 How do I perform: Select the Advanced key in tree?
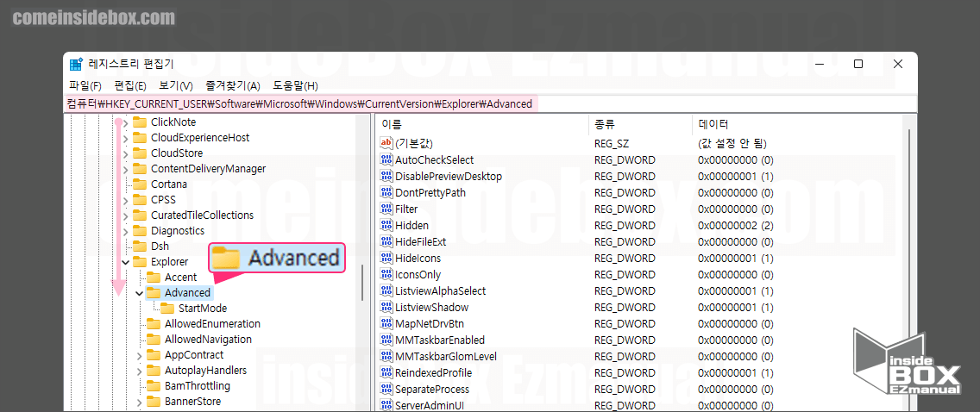[x=187, y=293]
